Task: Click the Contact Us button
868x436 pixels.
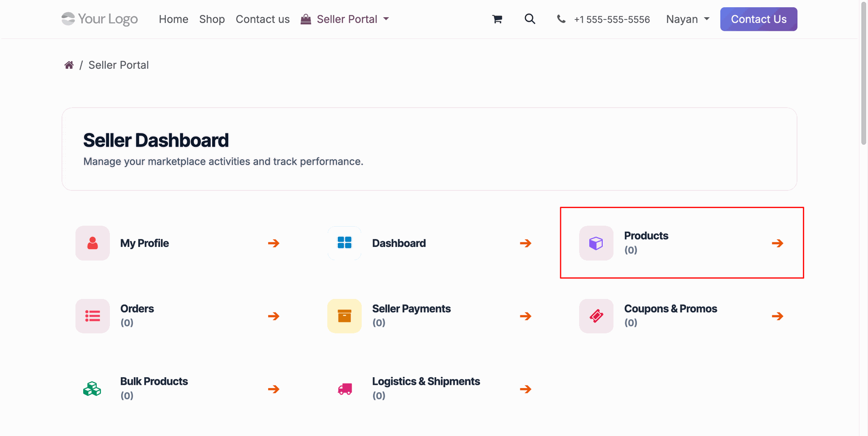Action: pyautogui.click(x=759, y=19)
